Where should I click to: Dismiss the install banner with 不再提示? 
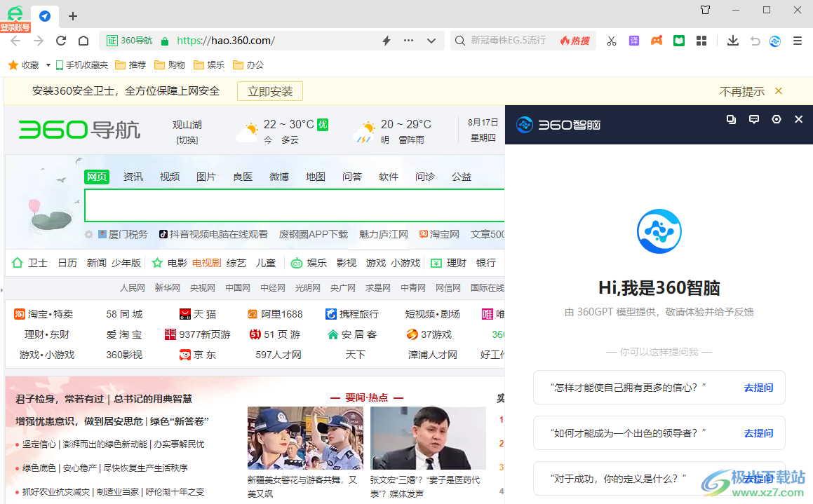tap(742, 91)
